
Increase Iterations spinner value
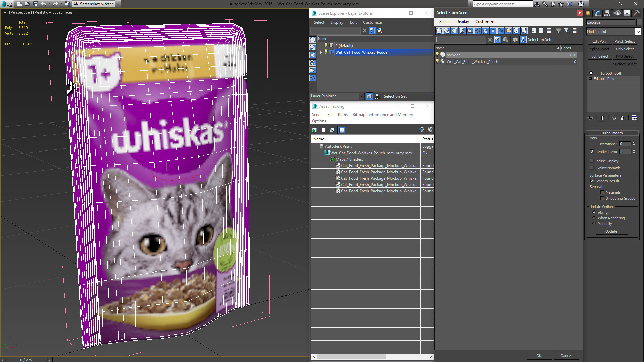[x=634, y=143]
